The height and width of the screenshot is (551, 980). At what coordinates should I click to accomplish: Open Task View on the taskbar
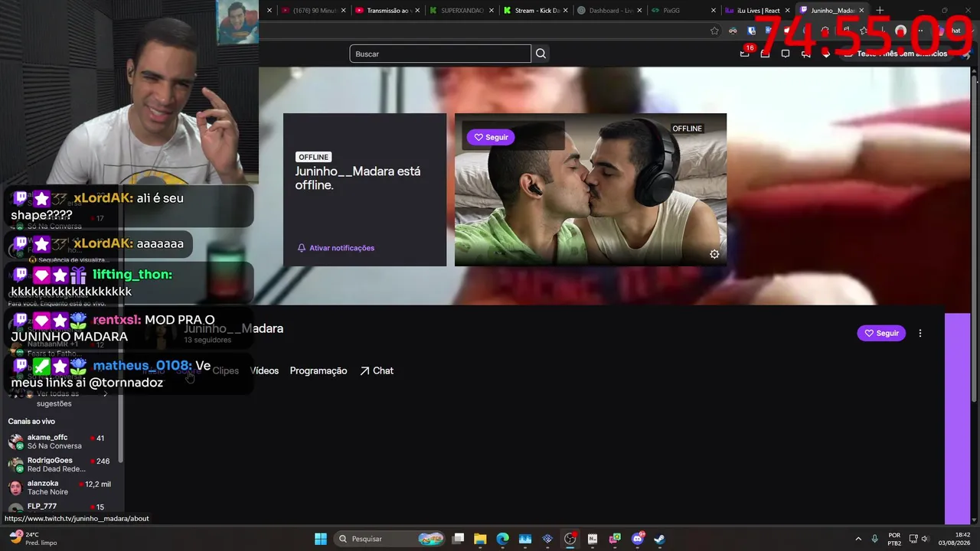coord(458,539)
